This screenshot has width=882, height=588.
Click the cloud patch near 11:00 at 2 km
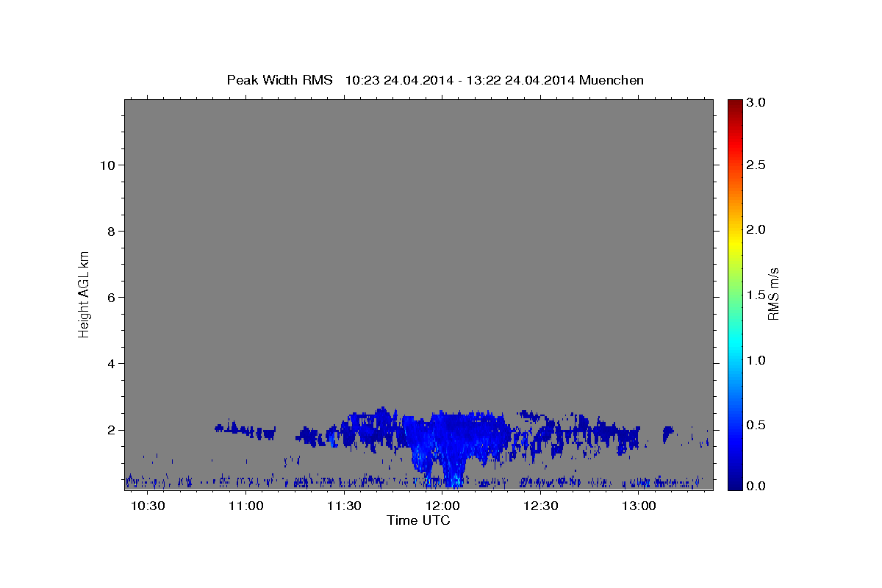(246, 431)
